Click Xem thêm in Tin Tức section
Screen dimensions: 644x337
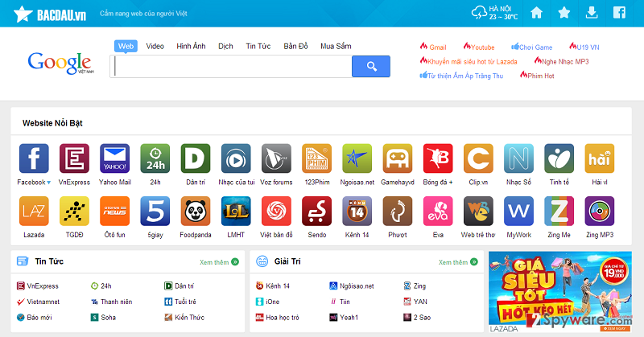pyautogui.click(x=219, y=262)
